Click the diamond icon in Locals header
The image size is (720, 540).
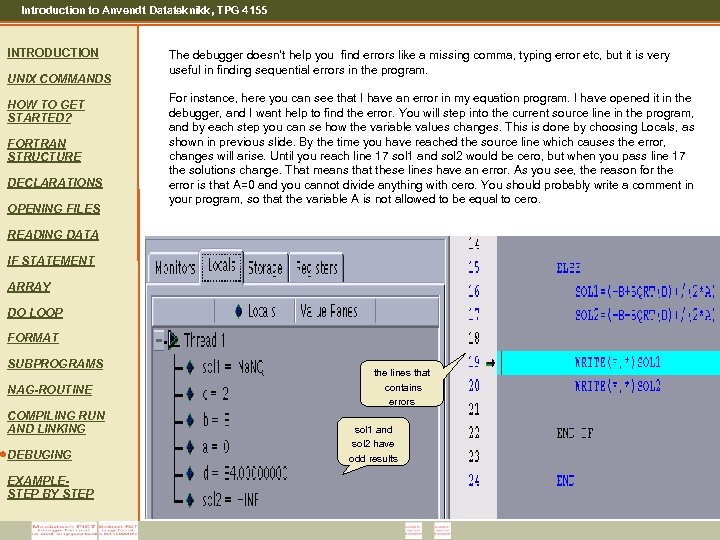tap(238, 311)
